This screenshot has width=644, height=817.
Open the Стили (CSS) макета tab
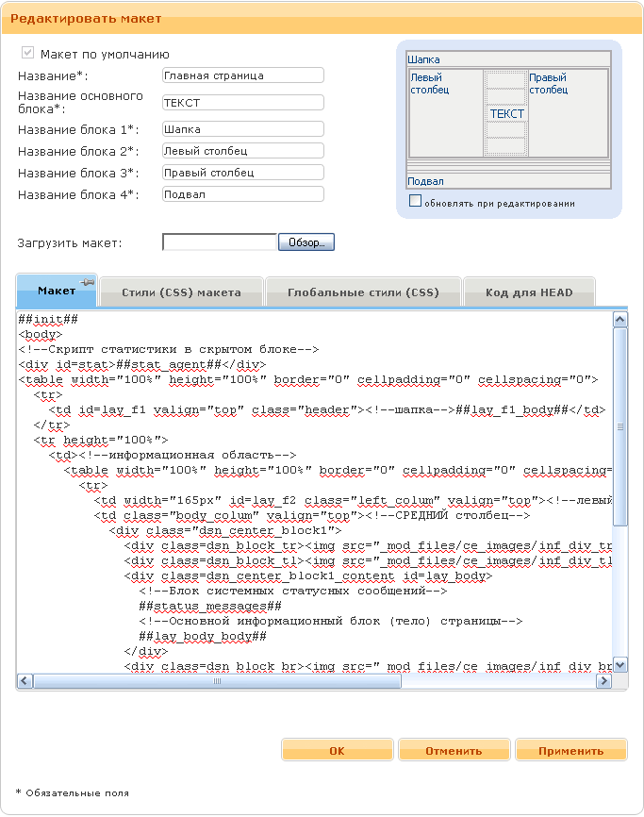tap(181, 292)
